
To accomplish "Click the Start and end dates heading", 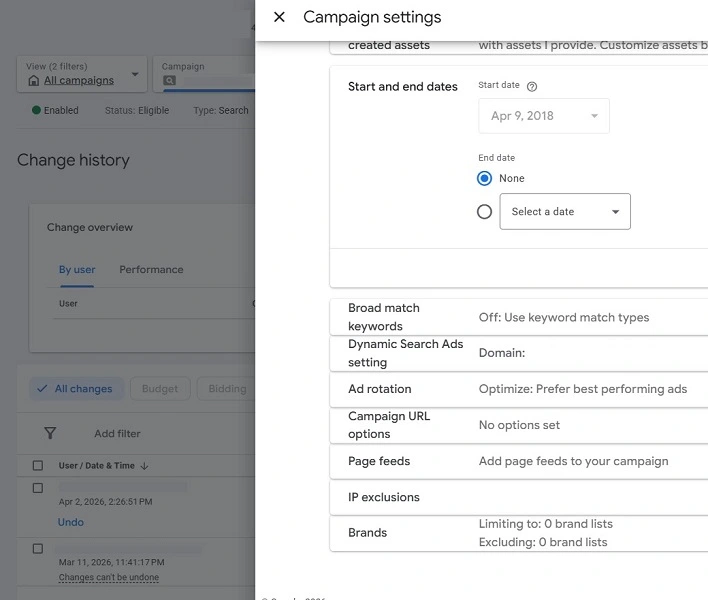I will pyautogui.click(x=403, y=86).
